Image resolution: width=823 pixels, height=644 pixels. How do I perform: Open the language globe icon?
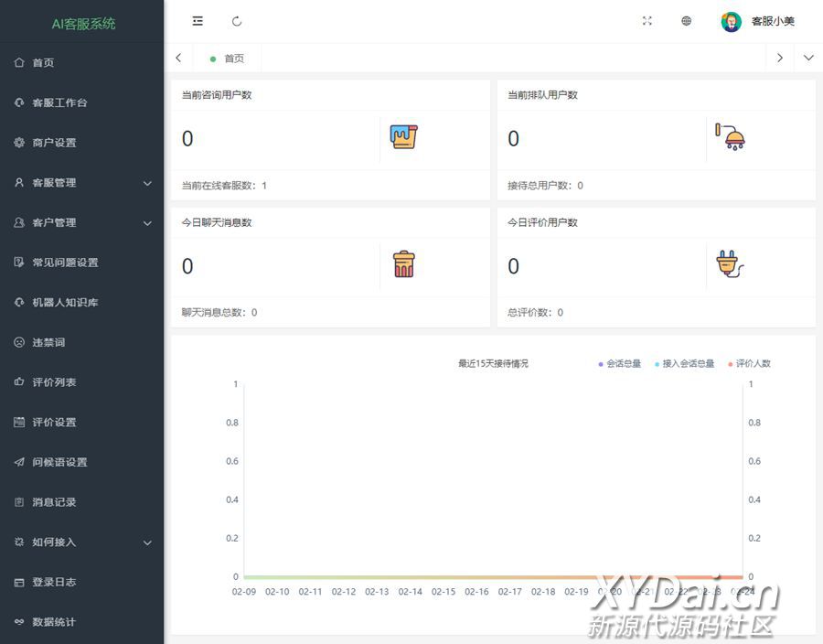click(687, 21)
